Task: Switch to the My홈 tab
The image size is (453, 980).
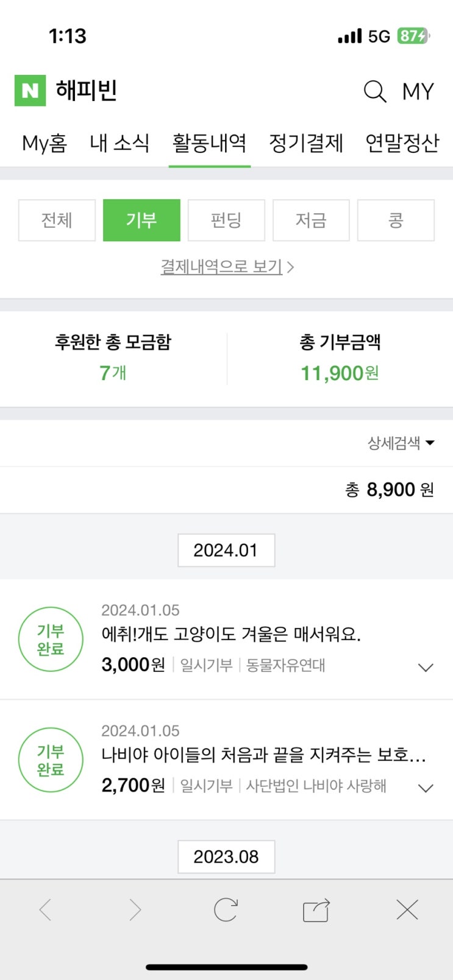Action: [x=45, y=143]
